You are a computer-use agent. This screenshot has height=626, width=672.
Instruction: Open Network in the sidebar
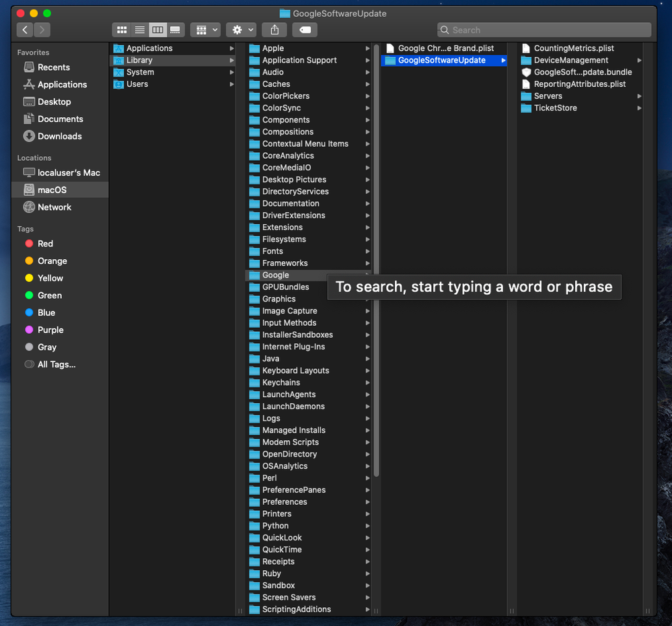(60, 207)
